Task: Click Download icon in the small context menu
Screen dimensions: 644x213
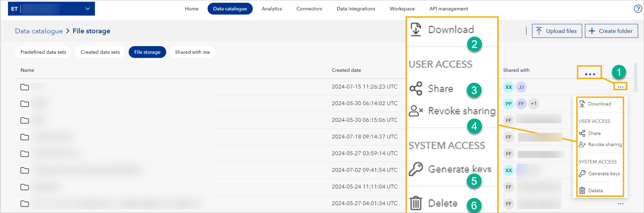Action: coord(582,104)
